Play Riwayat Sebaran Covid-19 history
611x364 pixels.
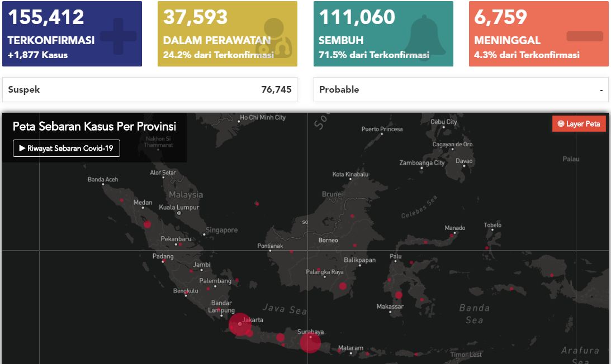[x=67, y=149]
